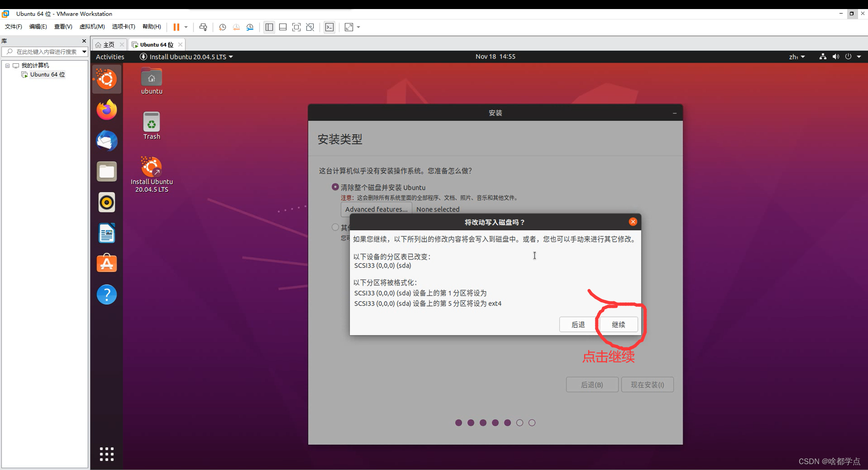Send Ctrl+Alt+Del to the guest
The height and width of the screenshot is (470, 868).
(x=203, y=27)
